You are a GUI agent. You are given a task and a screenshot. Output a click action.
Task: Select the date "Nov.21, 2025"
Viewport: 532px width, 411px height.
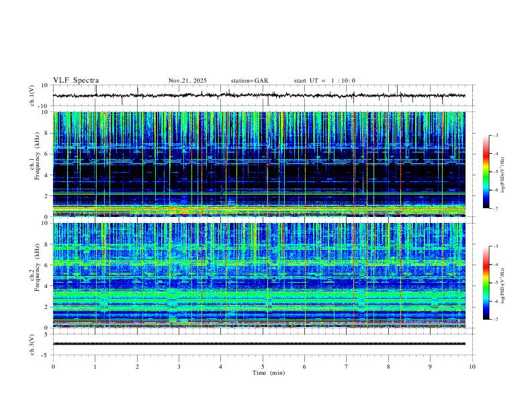[x=187, y=81]
